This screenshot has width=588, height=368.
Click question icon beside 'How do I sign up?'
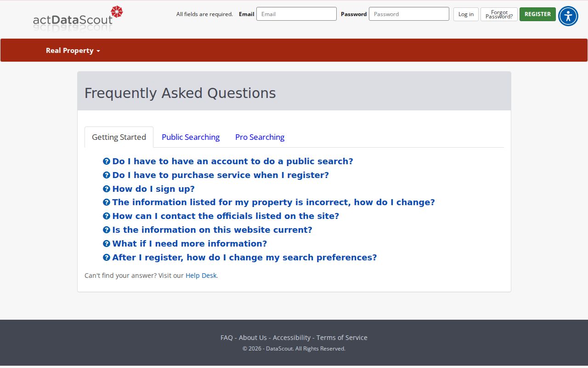tap(107, 189)
